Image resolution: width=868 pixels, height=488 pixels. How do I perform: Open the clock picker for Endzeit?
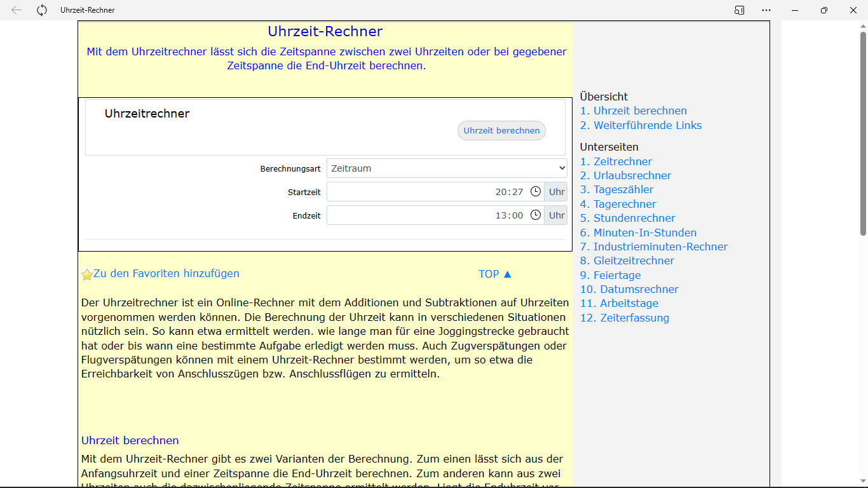click(x=536, y=215)
